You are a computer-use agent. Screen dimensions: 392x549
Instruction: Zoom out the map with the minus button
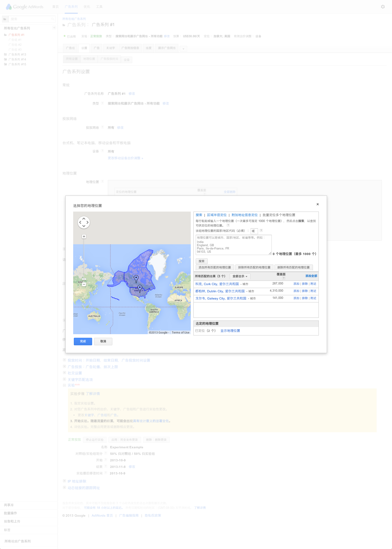84,284
